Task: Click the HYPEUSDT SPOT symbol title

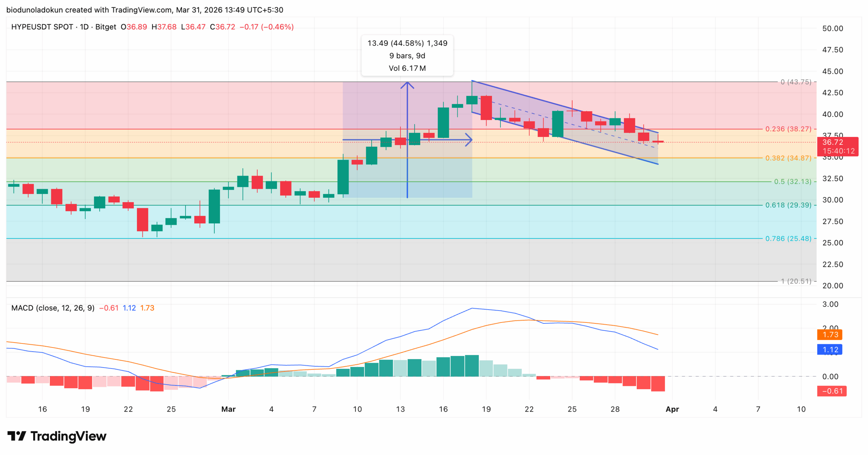Action: 42,27
